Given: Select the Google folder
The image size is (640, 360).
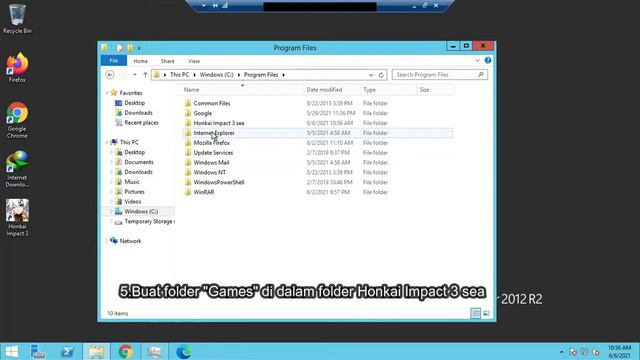Looking at the screenshot, I should tap(202, 113).
